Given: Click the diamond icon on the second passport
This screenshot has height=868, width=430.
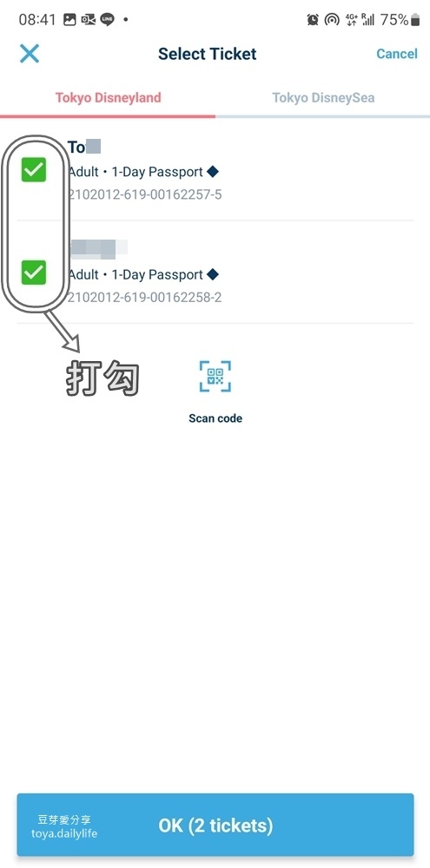Looking at the screenshot, I should tap(212, 274).
